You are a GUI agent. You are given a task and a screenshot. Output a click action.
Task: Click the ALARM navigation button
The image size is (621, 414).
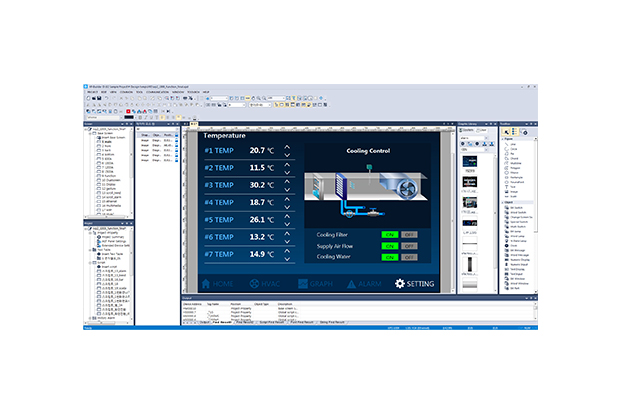coord(364,284)
